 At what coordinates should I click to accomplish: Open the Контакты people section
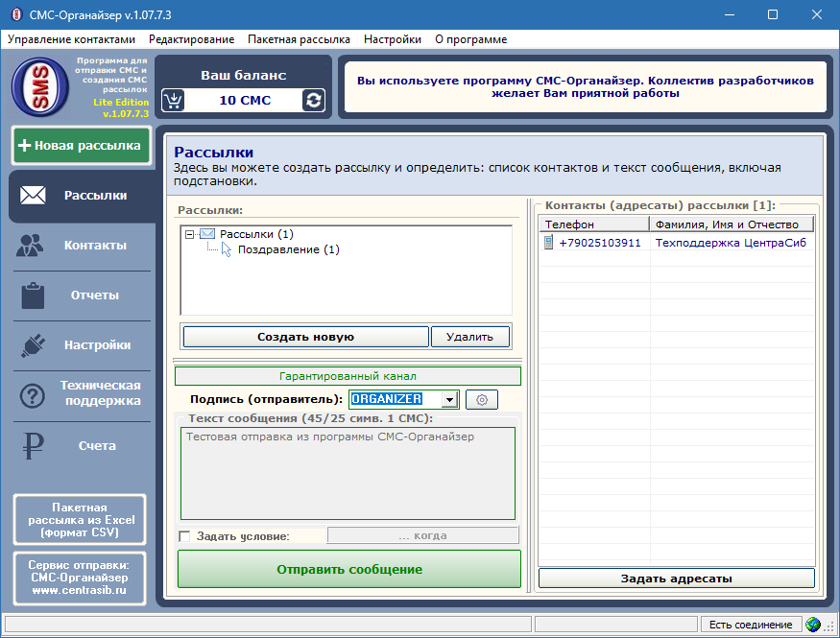click(81, 246)
